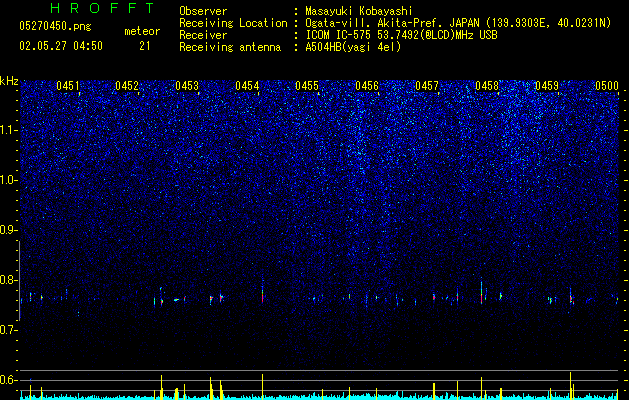This screenshot has height=400, width=629.
Task: Click the Receiving antenna label
Action: (x=230, y=47)
